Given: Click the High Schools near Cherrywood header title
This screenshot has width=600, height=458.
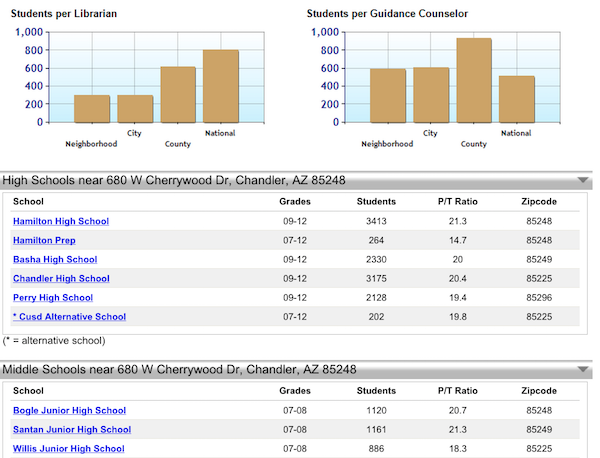Looking at the screenshot, I should tap(174, 180).
